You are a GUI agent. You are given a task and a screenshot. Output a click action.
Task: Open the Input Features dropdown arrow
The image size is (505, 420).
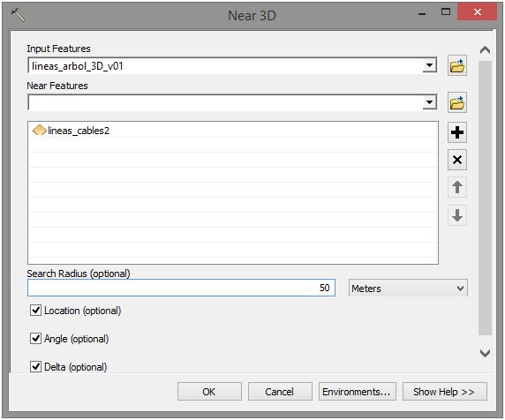[430, 65]
